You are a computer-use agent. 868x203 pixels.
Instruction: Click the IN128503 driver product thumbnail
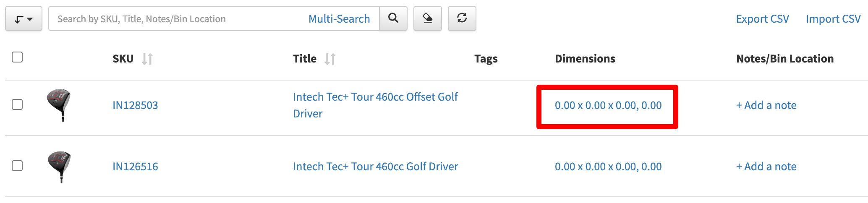pyautogui.click(x=59, y=104)
